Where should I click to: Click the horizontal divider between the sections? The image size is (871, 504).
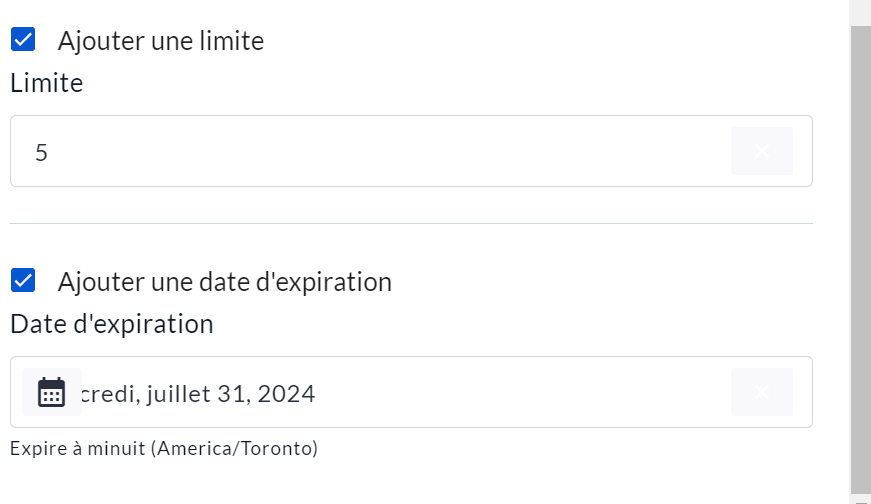pos(411,223)
